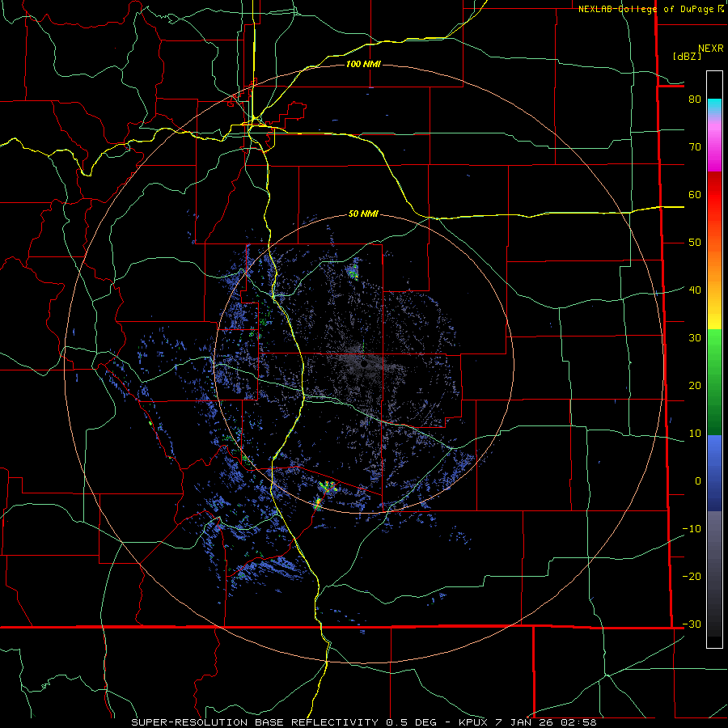Select the 80 dBZ scale value
The image size is (728, 728).
[x=695, y=99]
